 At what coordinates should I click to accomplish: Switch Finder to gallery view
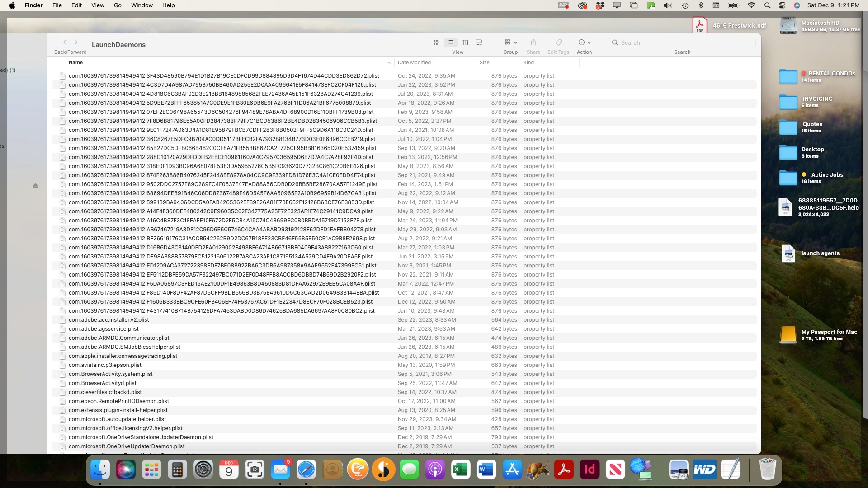tap(479, 42)
